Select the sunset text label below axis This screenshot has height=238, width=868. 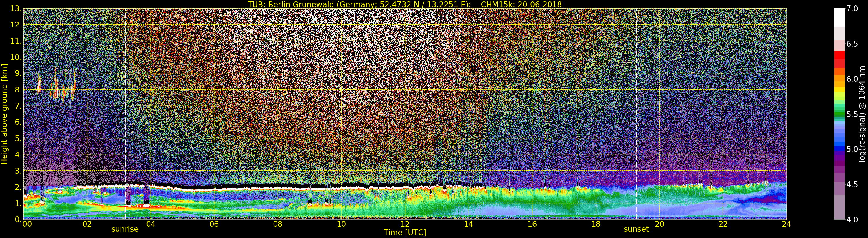coord(636,229)
